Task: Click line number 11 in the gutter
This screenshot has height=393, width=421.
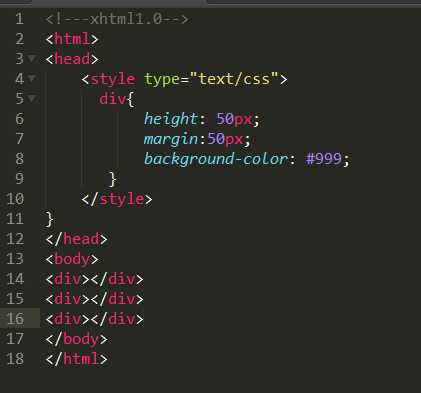Action: [x=15, y=219]
